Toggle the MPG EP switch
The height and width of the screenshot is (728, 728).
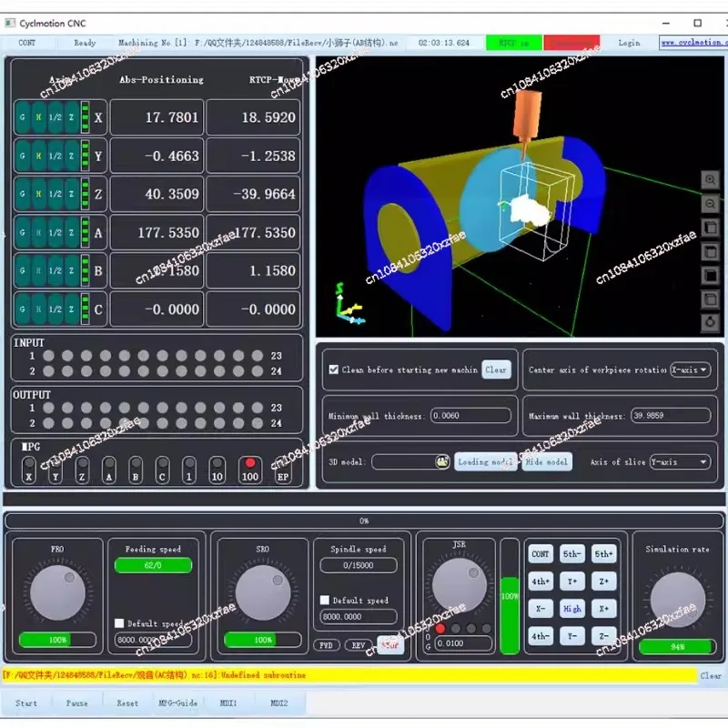tap(283, 470)
